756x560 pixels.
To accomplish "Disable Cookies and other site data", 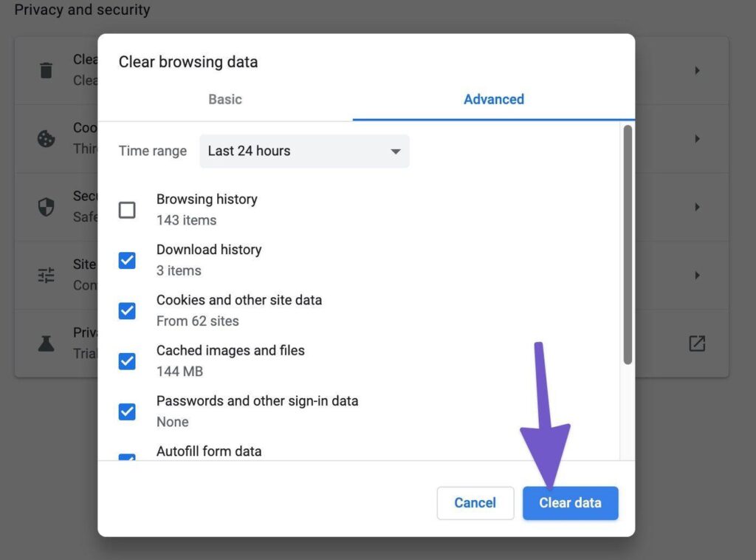I will 127,310.
